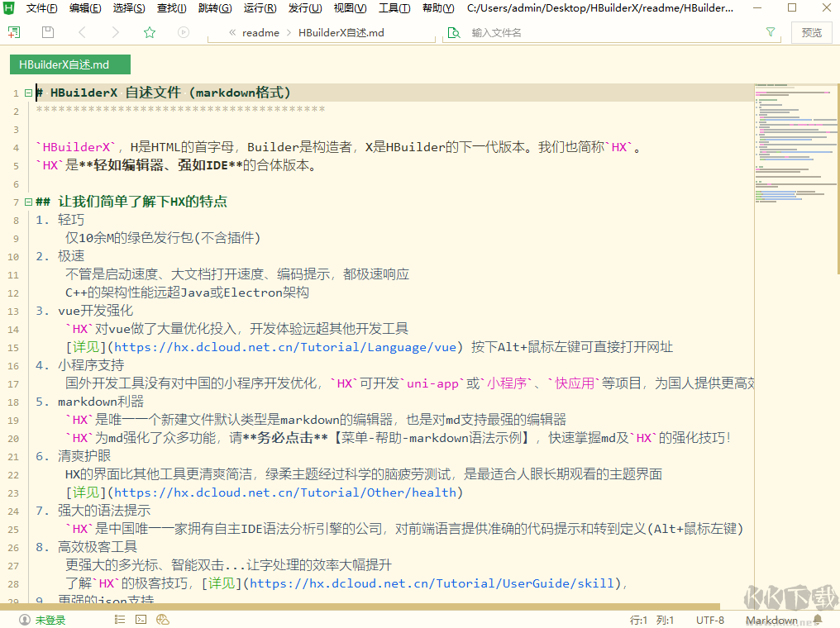Image resolution: width=840 pixels, height=628 pixels.
Task: Click the text 2. 极速
Action: (60, 256)
